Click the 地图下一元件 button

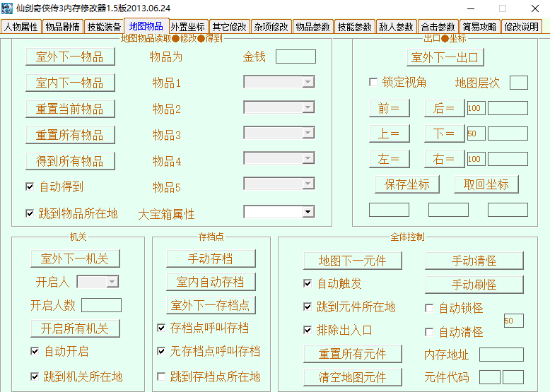pos(353,261)
